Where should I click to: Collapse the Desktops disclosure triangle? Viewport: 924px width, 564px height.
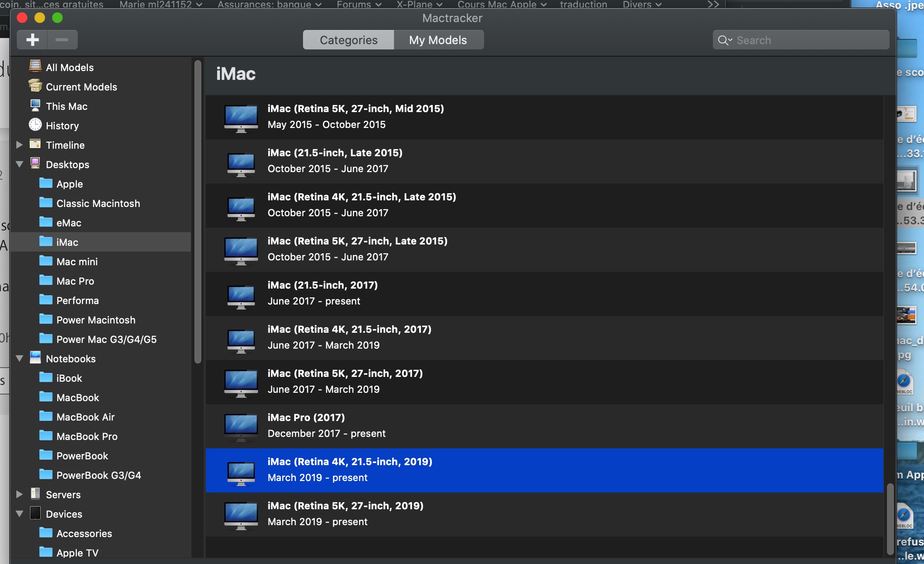(x=19, y=164)
